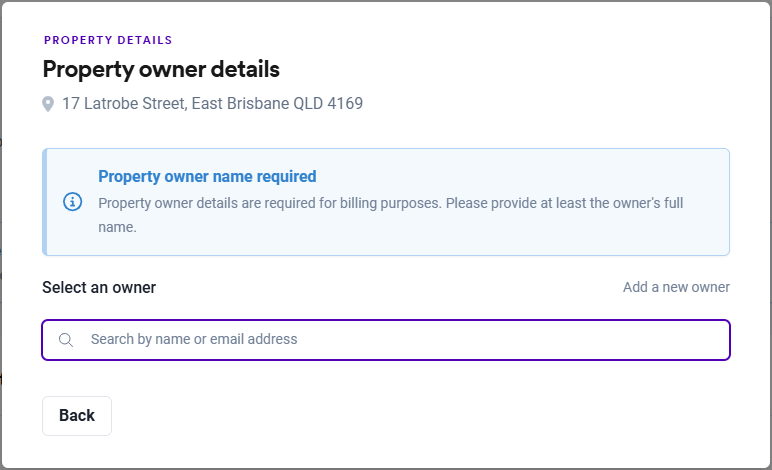The image size is (772, 470).
Task: Click the Property owner name required title
Action: (x=207, y=177)
